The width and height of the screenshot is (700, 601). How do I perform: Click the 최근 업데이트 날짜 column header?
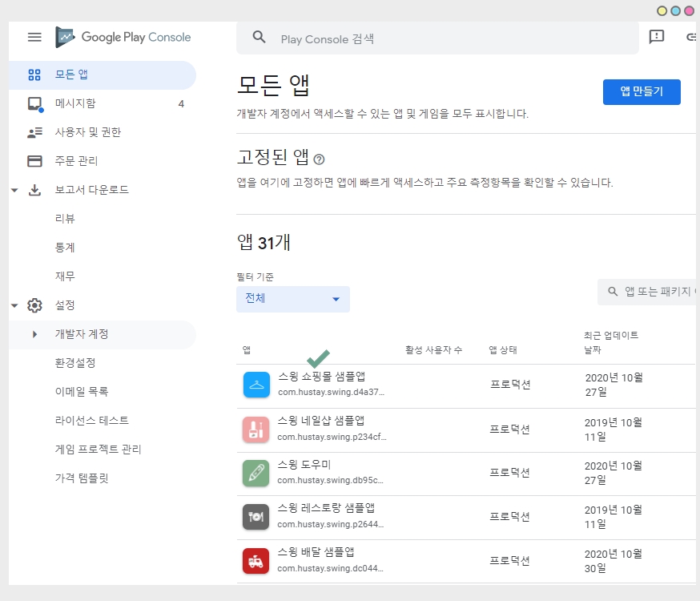(611, 342)
